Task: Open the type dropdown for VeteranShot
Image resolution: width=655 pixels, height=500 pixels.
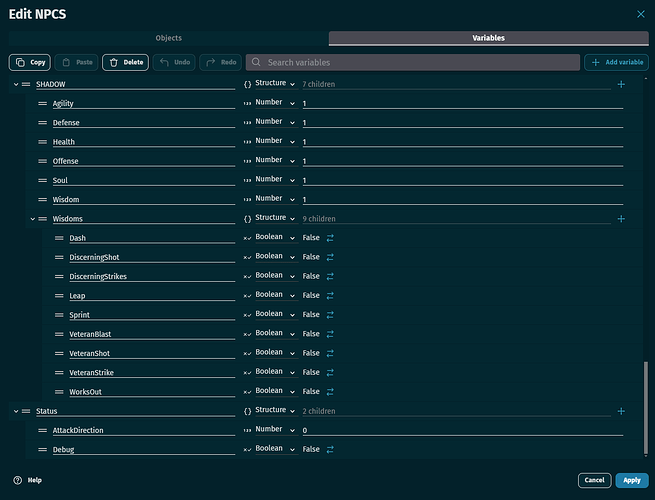Action: [276, 353]
